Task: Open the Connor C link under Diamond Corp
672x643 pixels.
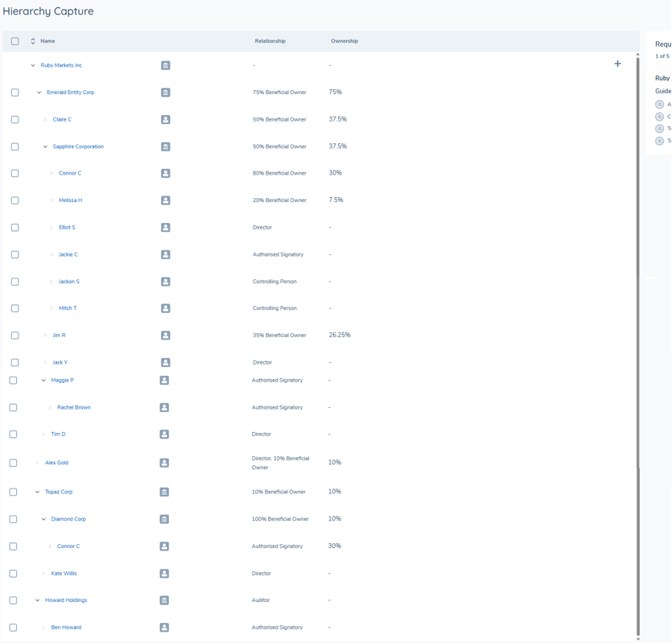Action: point(68,546)
